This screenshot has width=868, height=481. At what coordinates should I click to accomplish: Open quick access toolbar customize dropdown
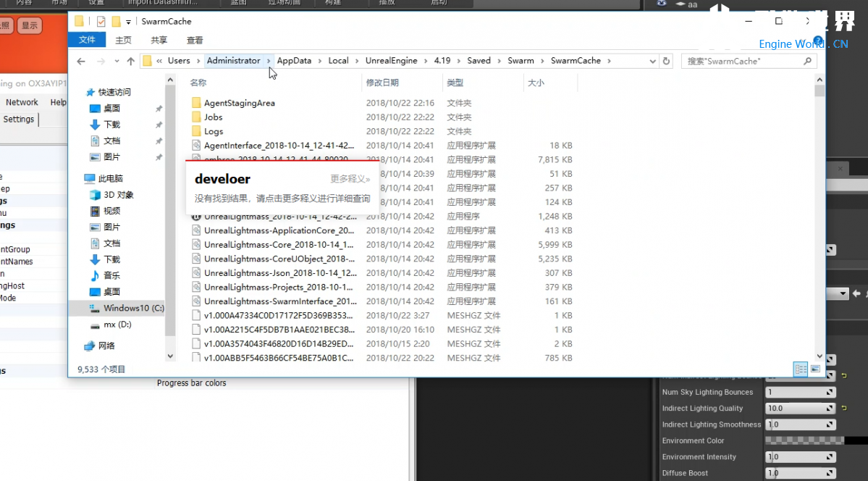(x=128, y=22)
